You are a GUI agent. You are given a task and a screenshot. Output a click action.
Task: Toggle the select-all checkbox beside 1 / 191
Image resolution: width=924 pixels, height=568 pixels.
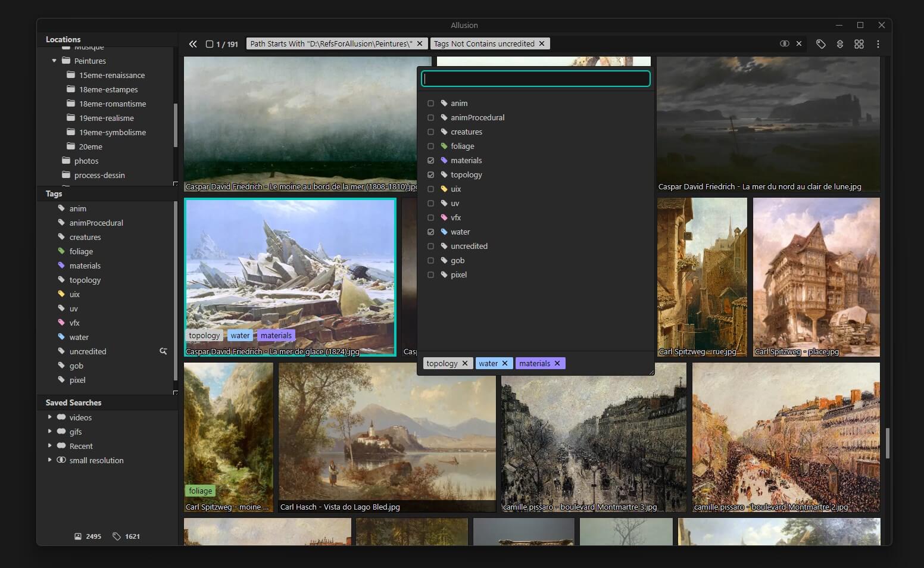click(x=210, y=44)
